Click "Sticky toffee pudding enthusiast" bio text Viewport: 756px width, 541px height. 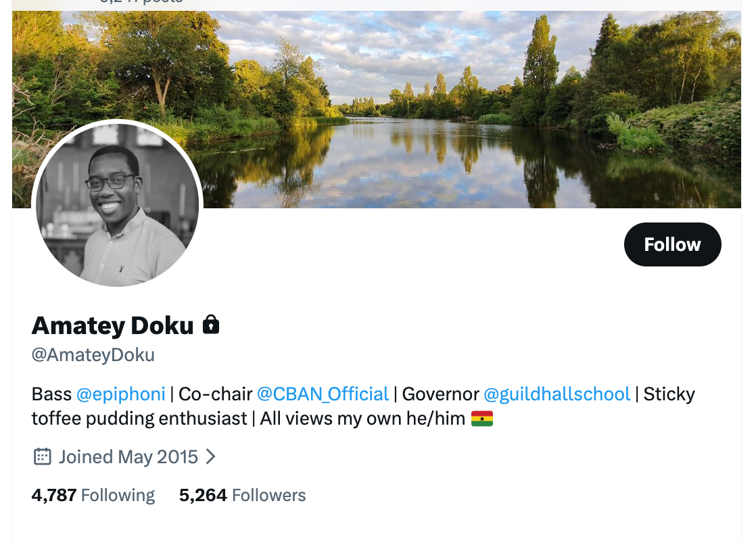tap(135, 418)
